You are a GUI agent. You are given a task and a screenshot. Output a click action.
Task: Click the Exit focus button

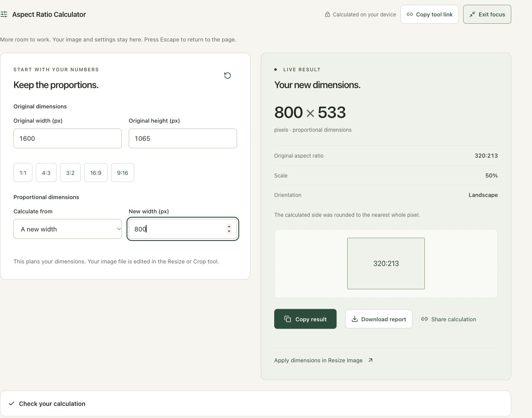tap(487, 14)
